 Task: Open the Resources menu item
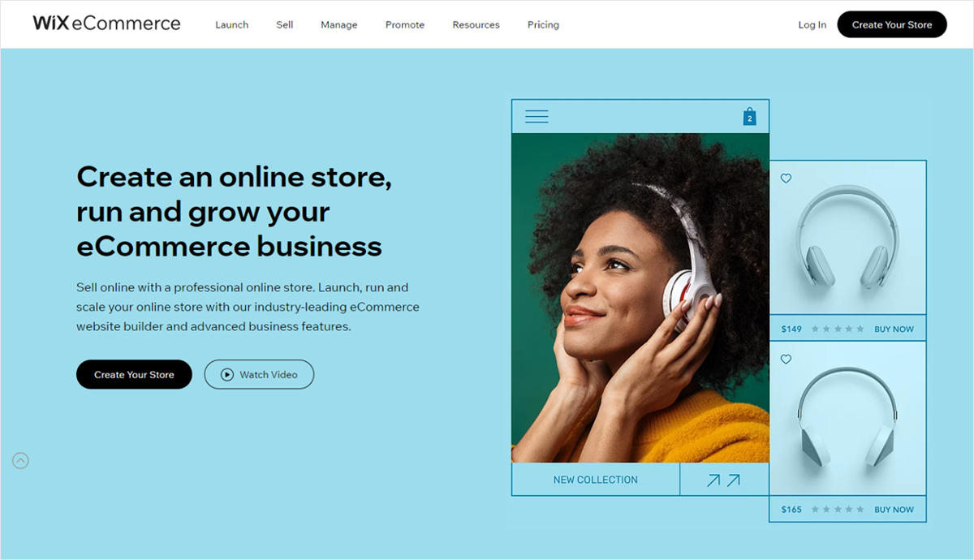(x=476, y=25)
